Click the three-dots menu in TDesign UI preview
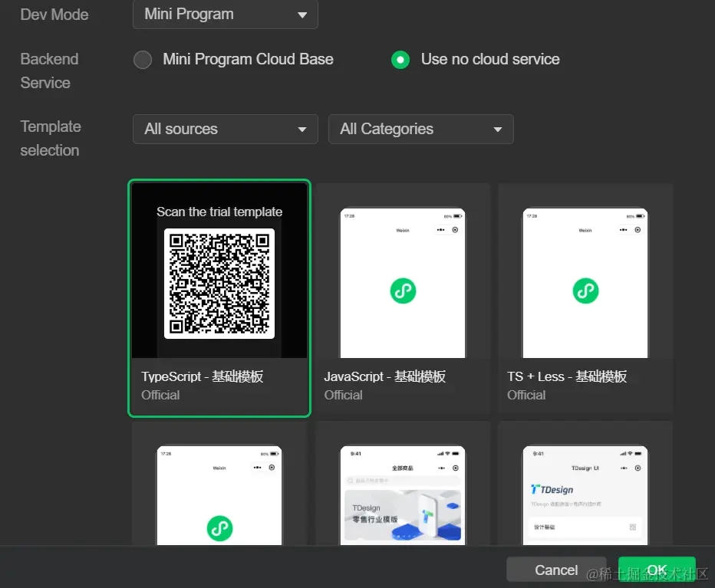715x588 pixels. [624, 468]
